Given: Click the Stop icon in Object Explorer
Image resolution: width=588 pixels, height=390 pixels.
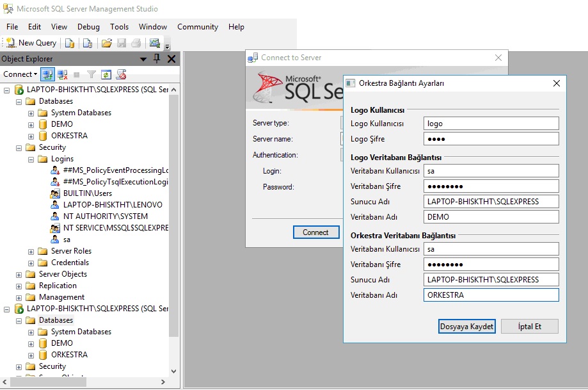Looking at the screenshot, I should point(77,75).
